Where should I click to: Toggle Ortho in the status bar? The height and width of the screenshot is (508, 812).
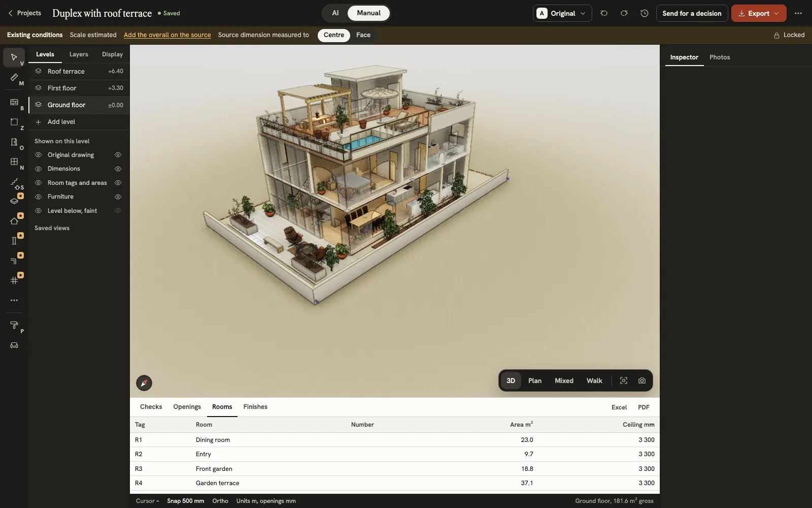click(220, 501)
